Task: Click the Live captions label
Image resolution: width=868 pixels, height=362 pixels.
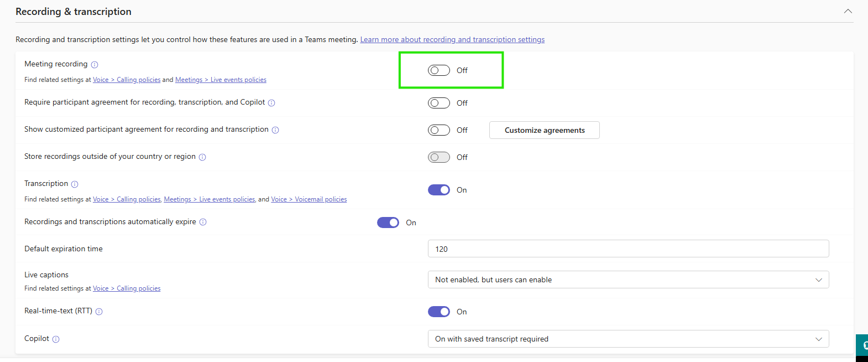Action: coord(46,275)
